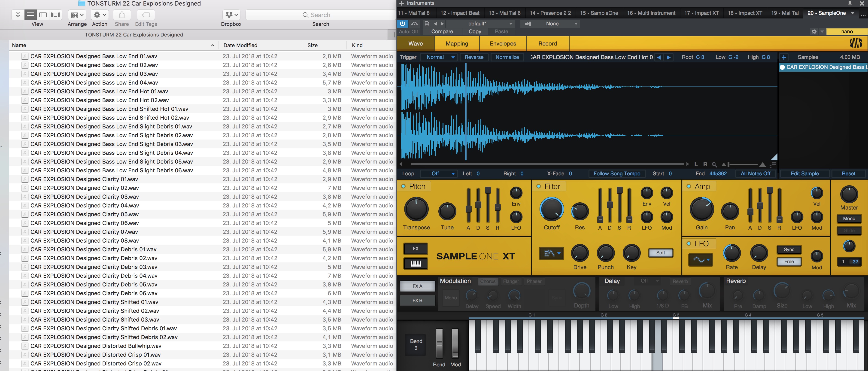
Task: Toggle the Mono button under Master
Action: click(849, 219)
